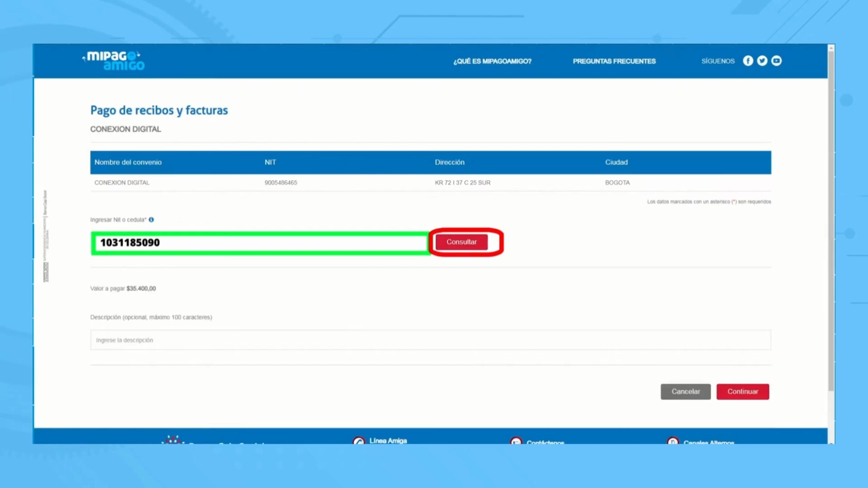Click the Ciudad column header

coord(616,162)
